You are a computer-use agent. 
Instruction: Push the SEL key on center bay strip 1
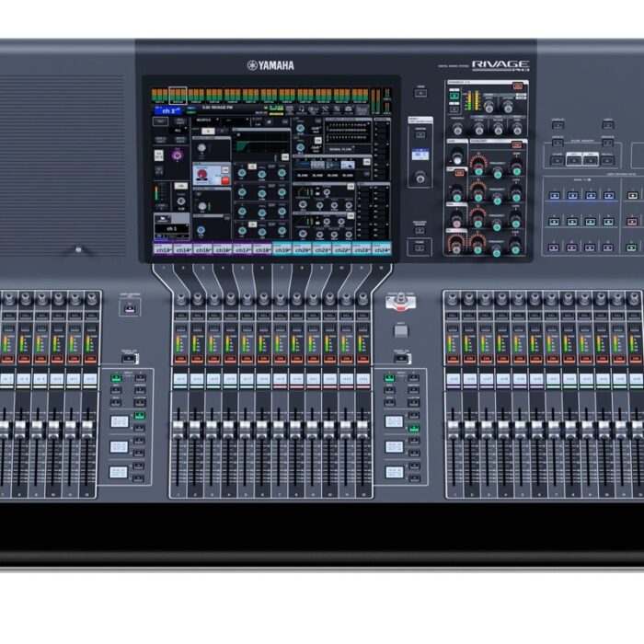coord(180,316)
